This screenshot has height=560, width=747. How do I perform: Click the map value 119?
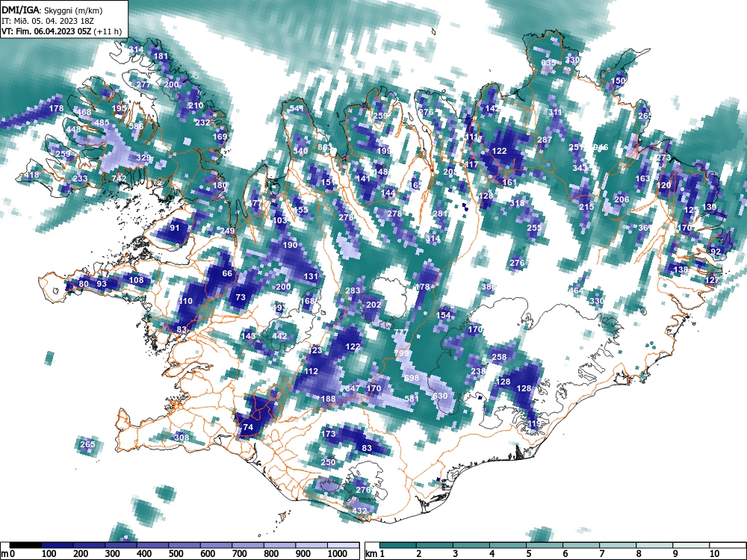(534, 423)
